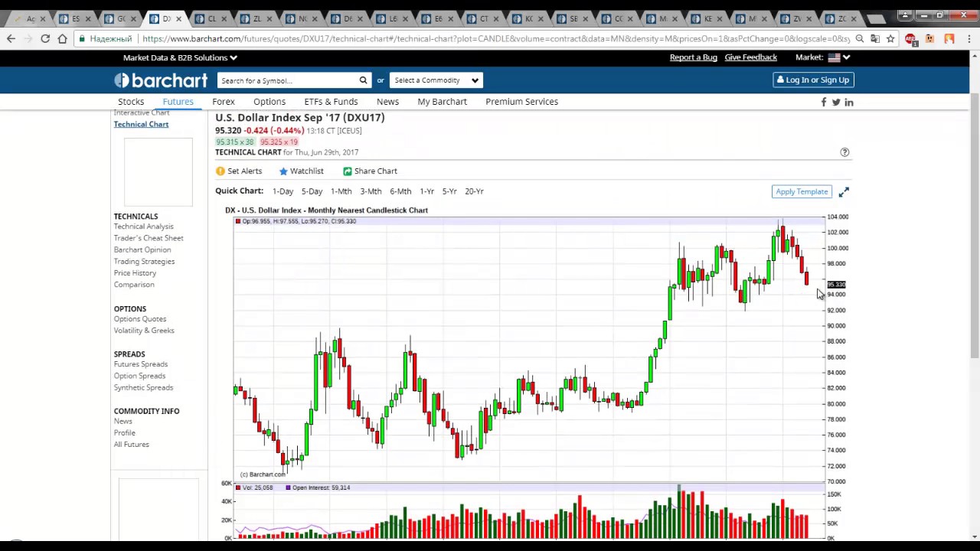Select the 5-Yr quick chart
The width and height of the screenshot is (980, 551).
(449, 191)
